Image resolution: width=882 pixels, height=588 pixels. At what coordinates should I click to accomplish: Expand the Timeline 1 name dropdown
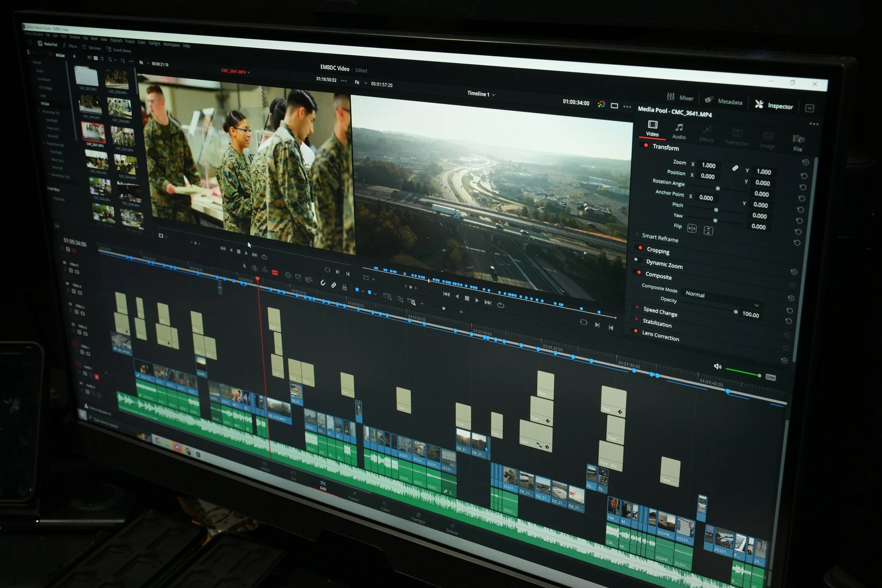[494, 95]
